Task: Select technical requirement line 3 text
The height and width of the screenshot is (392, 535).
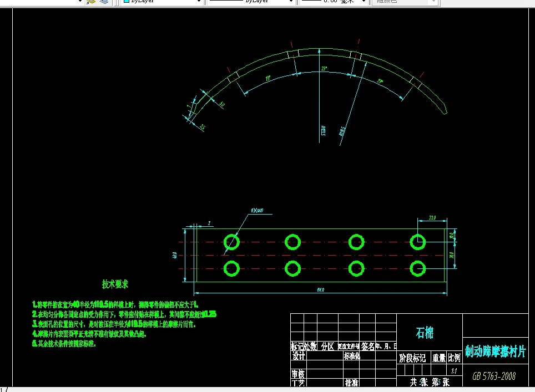Action: (114, 324)
